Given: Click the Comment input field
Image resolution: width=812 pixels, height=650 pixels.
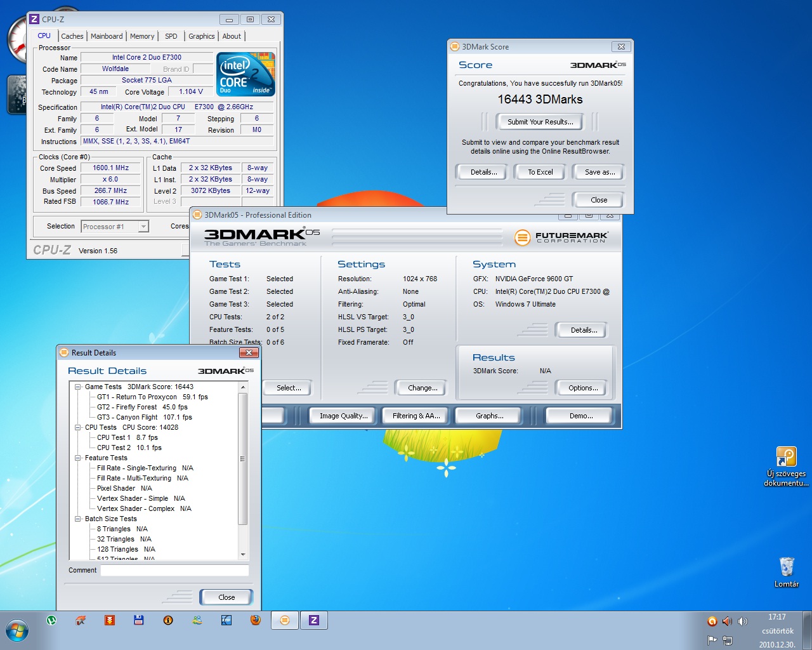Looking at the screenshot, I should pos(174,570).
